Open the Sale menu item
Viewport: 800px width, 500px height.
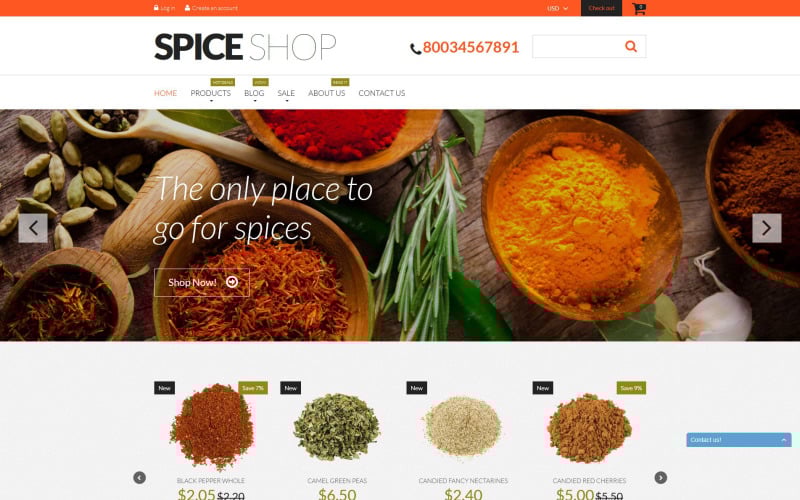point(286,93)
